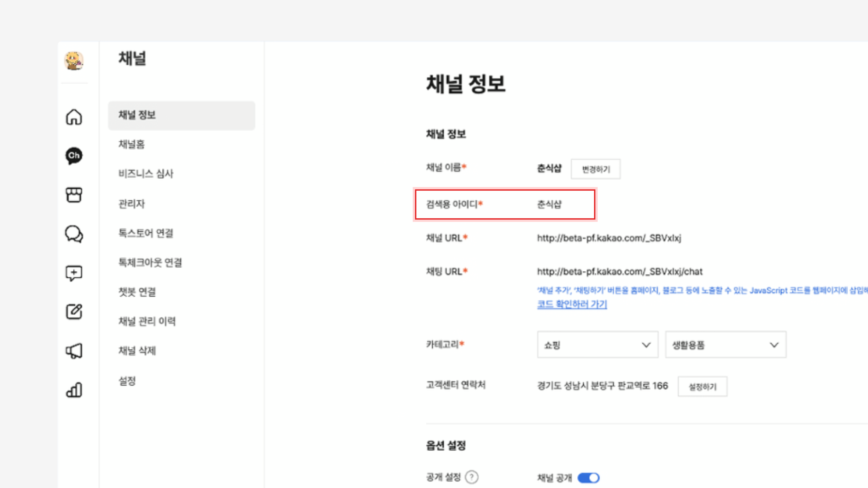Select 채널 삭제 menu item
868x488 pixels.
(137, 351)
